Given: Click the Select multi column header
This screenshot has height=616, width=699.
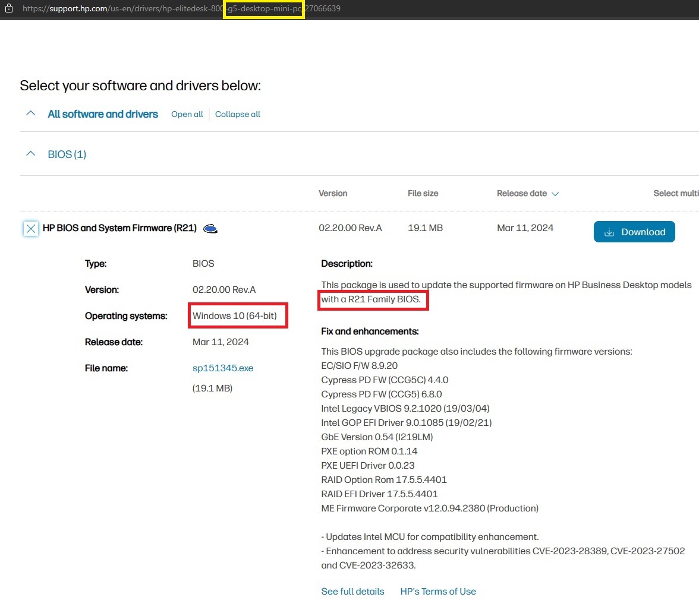Looking at the screenshot, I should tap(676, 193).
